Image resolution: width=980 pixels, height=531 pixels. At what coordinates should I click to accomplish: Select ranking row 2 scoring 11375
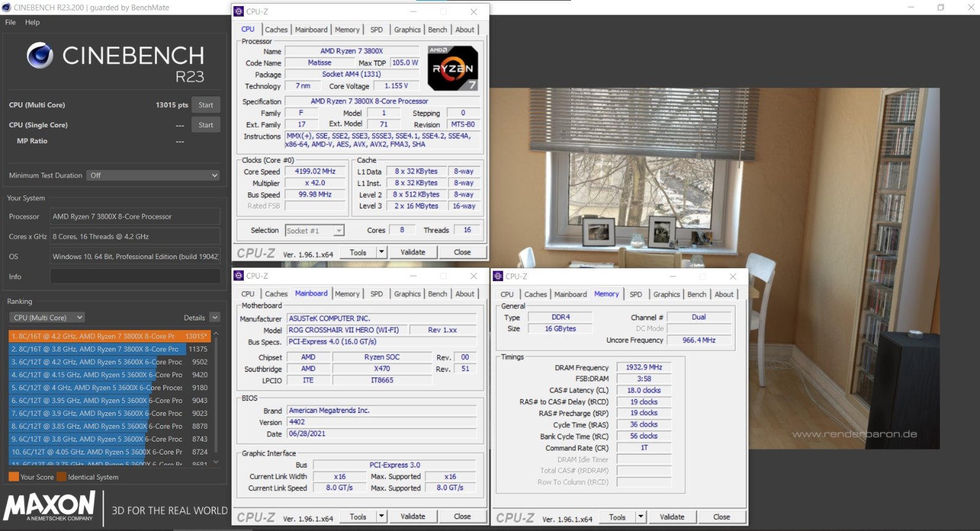click(110, 349)
